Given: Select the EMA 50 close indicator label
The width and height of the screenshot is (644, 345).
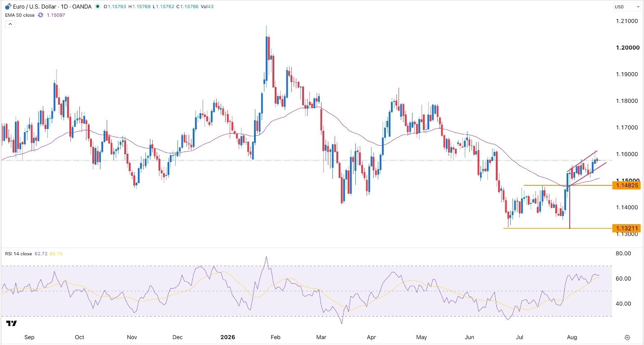Looking at the screenshot, I should point(20,15).
